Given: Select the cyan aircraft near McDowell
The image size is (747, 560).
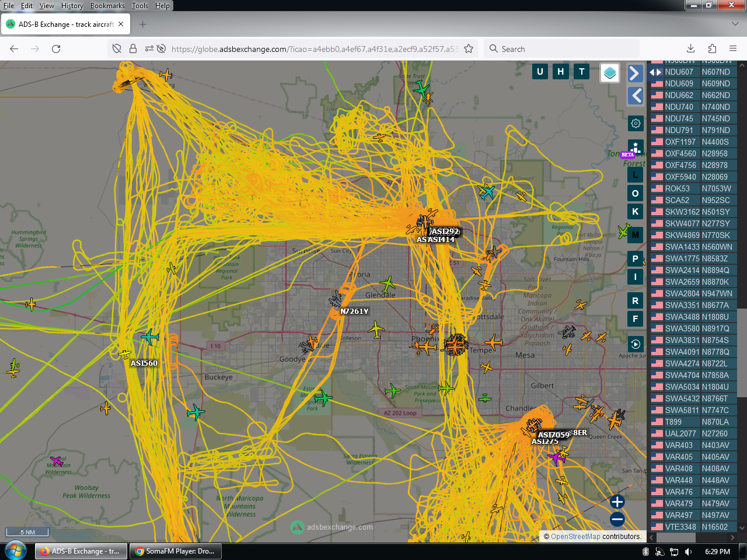Looking at the screenshot, I should coord(487,191).
